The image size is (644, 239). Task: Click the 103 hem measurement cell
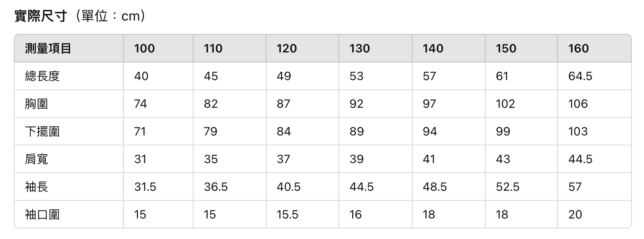(578, 131)
